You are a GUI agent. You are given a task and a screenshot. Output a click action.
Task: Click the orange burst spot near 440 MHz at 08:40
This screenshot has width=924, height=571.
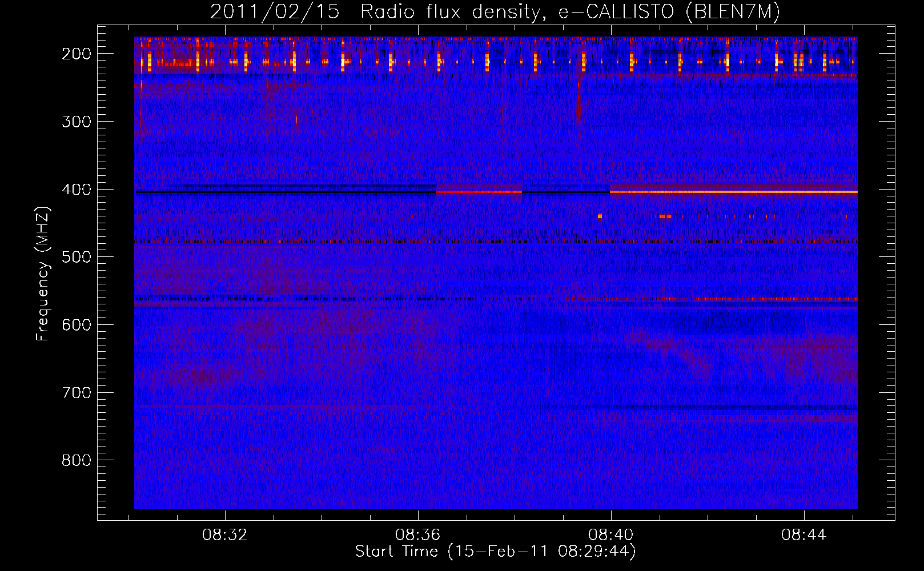point(600,216)
